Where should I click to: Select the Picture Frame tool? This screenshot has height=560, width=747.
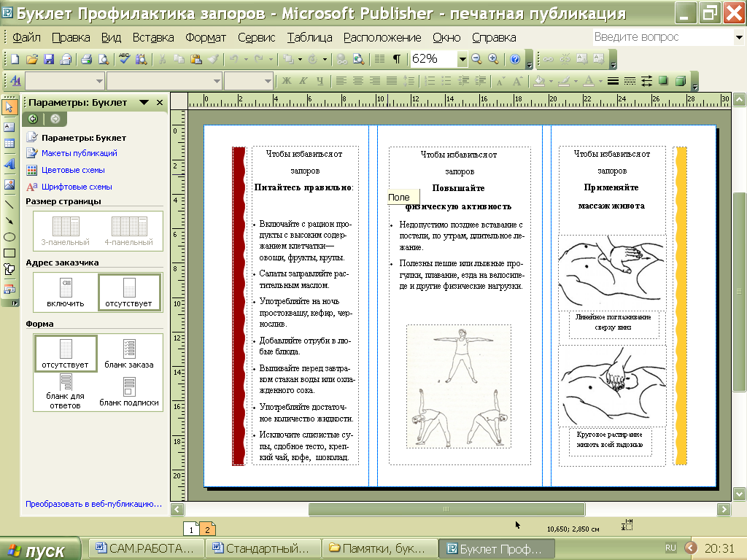click(9, 184)
